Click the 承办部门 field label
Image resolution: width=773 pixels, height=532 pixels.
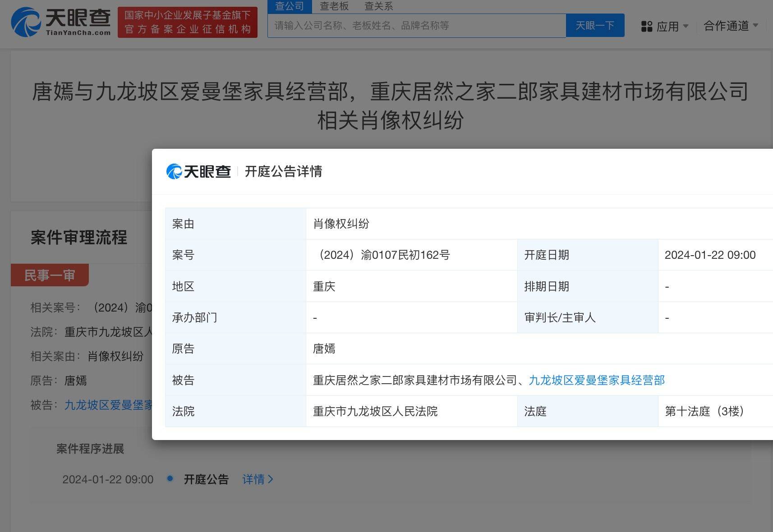(x=194, y=317)
